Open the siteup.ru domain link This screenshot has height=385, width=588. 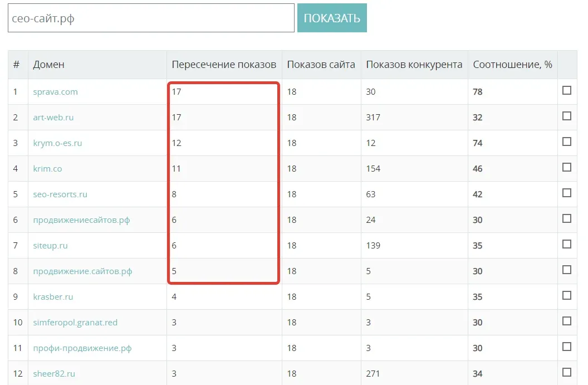coord(50,246)
